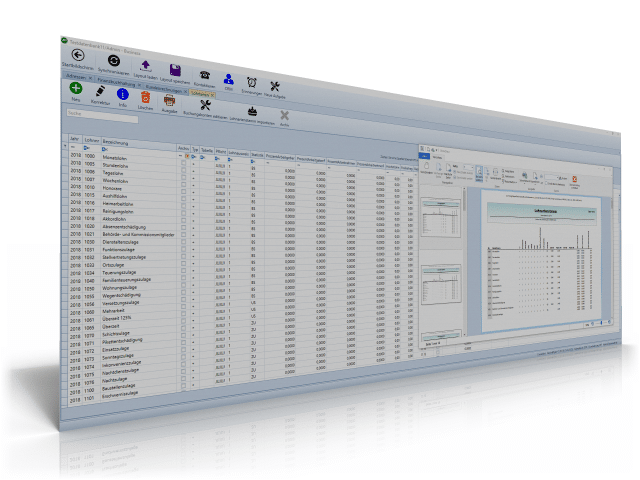Open filter operator for Lohnnr column
Screen dimensions: 640x480
(86, 148)
